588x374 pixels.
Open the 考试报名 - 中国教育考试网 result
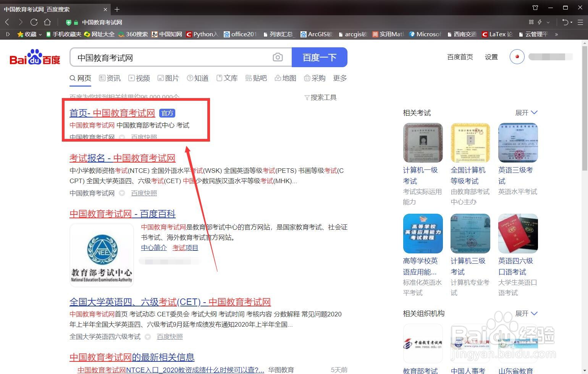coord(123,158)
